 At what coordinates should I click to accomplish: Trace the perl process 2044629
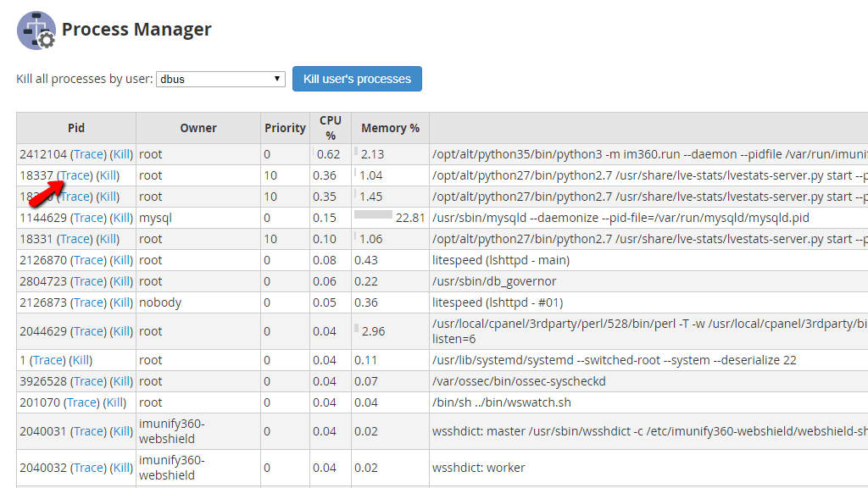[x=85, y=330]
